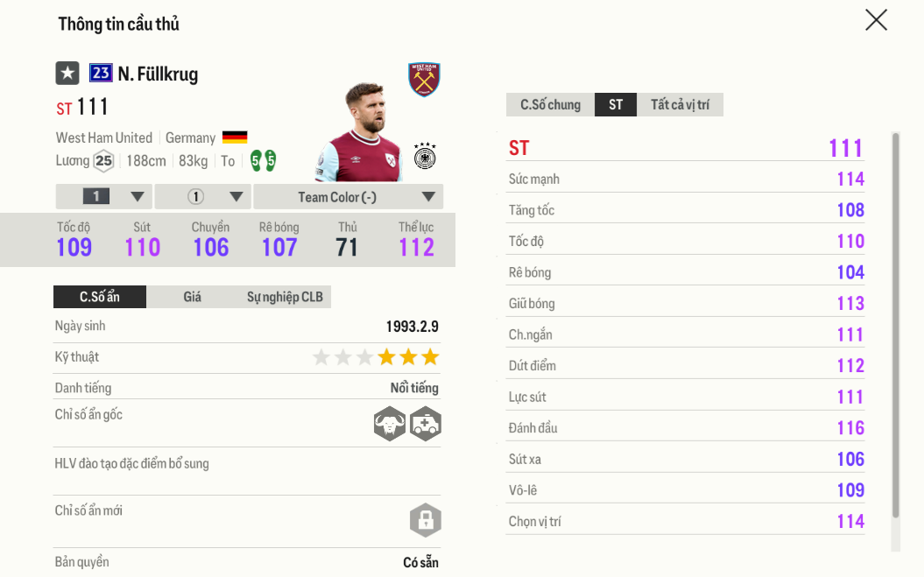Screen dimensions: 924x577
Task: Open the Sự nghiệp CLB tab
Action: pos(285,297)
